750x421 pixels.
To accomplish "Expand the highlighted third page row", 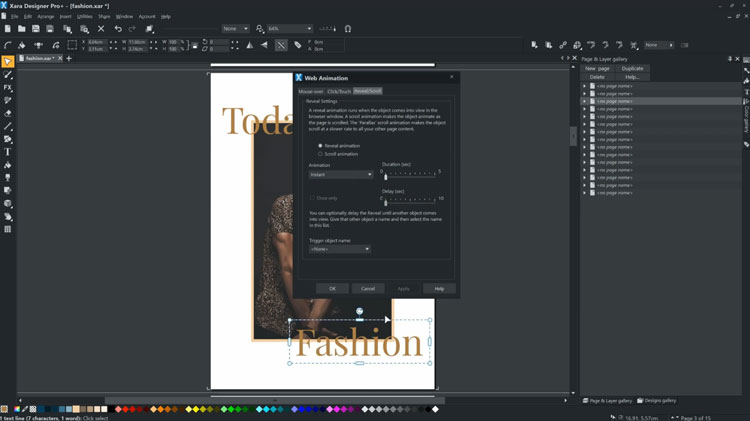I will tap(584, 101).
